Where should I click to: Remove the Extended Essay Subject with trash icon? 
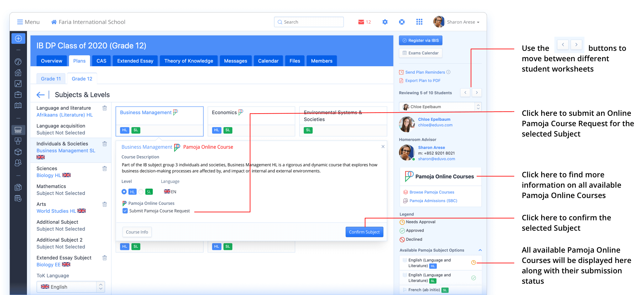pos(105,258)
